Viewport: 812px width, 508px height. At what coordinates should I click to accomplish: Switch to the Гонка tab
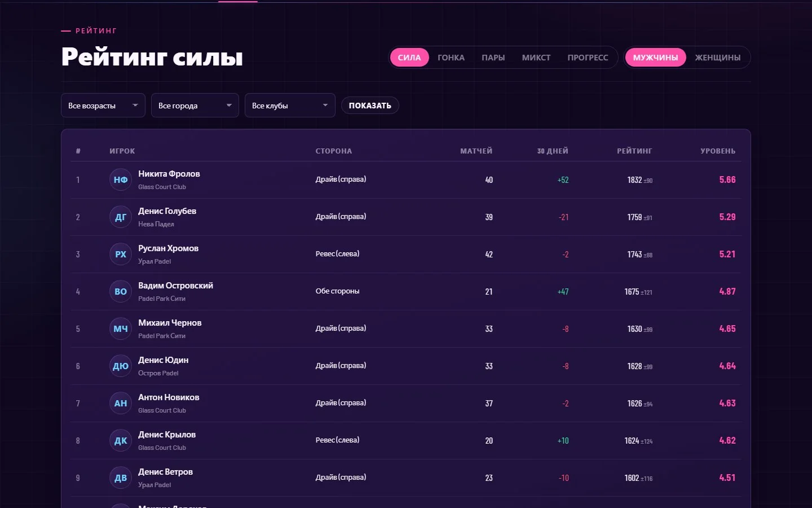pyautogui.click(x=451, y=58)
